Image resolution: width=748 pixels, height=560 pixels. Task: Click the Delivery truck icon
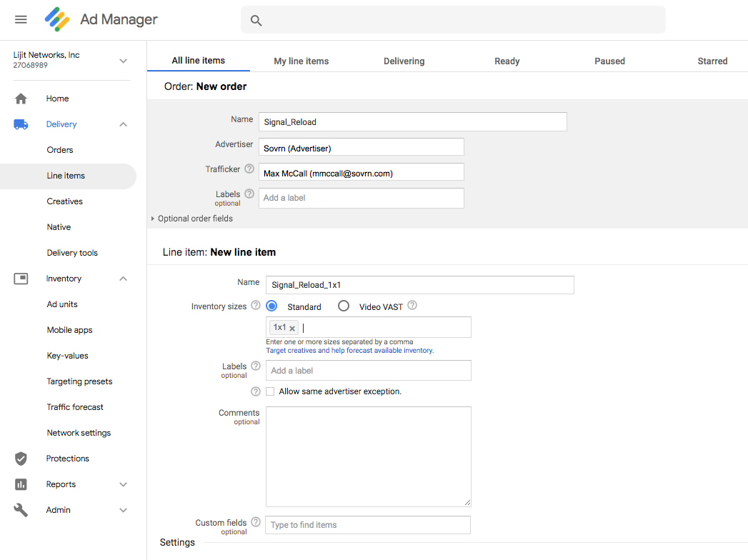click(21, 124)
